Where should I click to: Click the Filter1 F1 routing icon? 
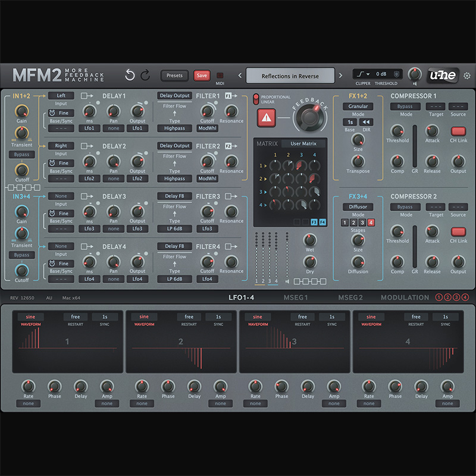tap(231, 96)
